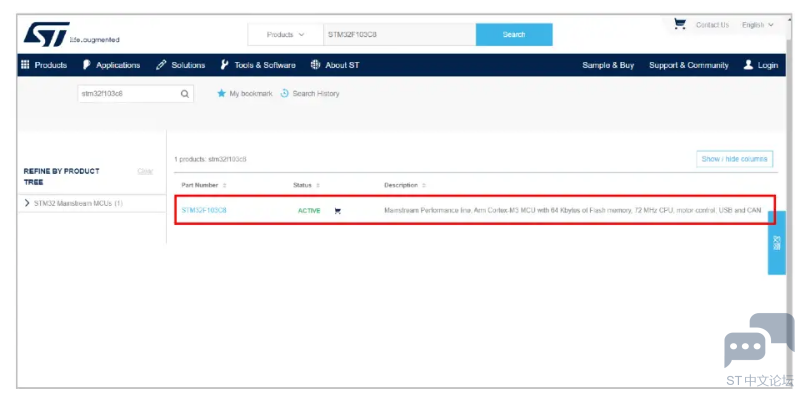The width and height of the screenshot is (803, 396).
Task: Open the chat bubble icon at bottom right
Action: coord(759,340)
